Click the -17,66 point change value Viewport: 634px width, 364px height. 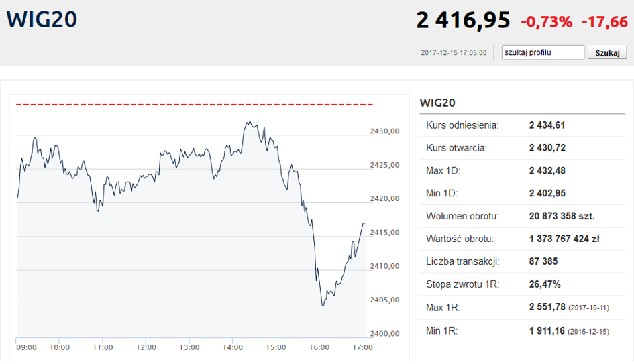pyautogui.click(x=604, y=22)
